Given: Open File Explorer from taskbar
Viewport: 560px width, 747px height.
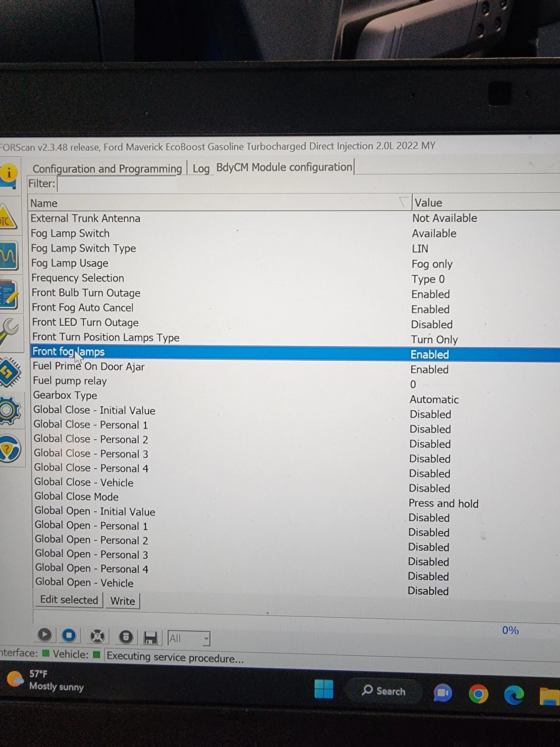Looking at the screenshot, I should 550,696.
